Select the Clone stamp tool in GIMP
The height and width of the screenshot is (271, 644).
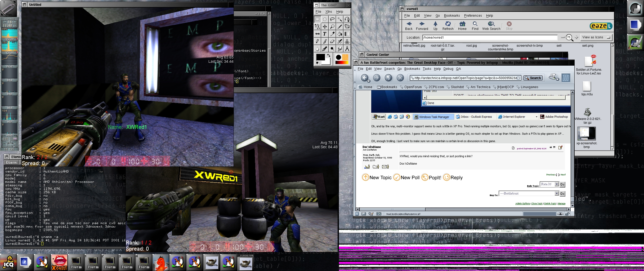click(x=347, y=41)
